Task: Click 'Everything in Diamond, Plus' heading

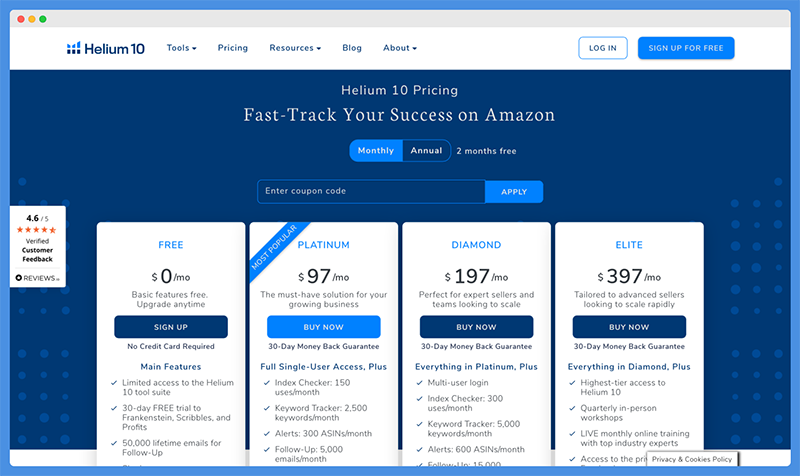Action: point(629,367)
